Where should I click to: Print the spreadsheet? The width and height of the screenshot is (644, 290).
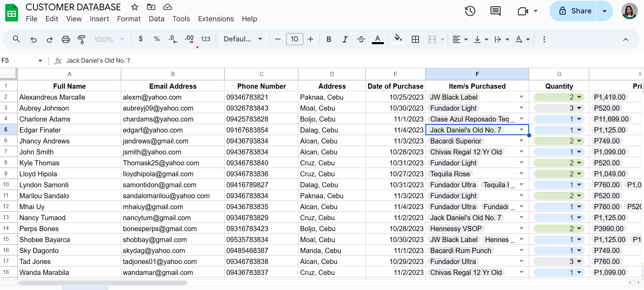pos(65,39)
